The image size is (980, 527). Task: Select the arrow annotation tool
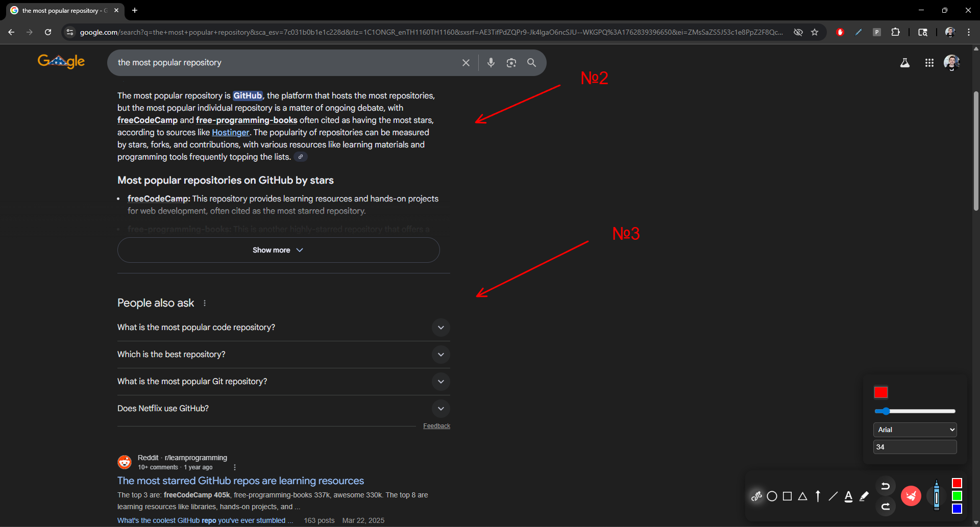pos(817,495)
